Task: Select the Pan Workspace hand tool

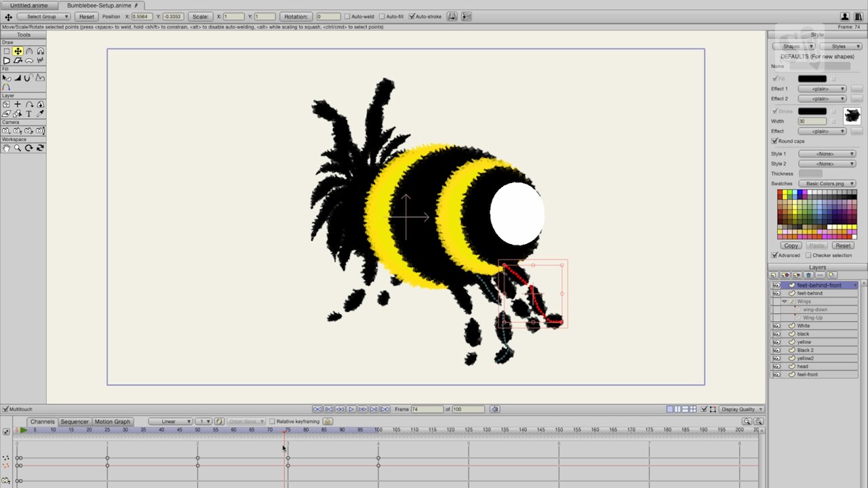Action: 6,148
